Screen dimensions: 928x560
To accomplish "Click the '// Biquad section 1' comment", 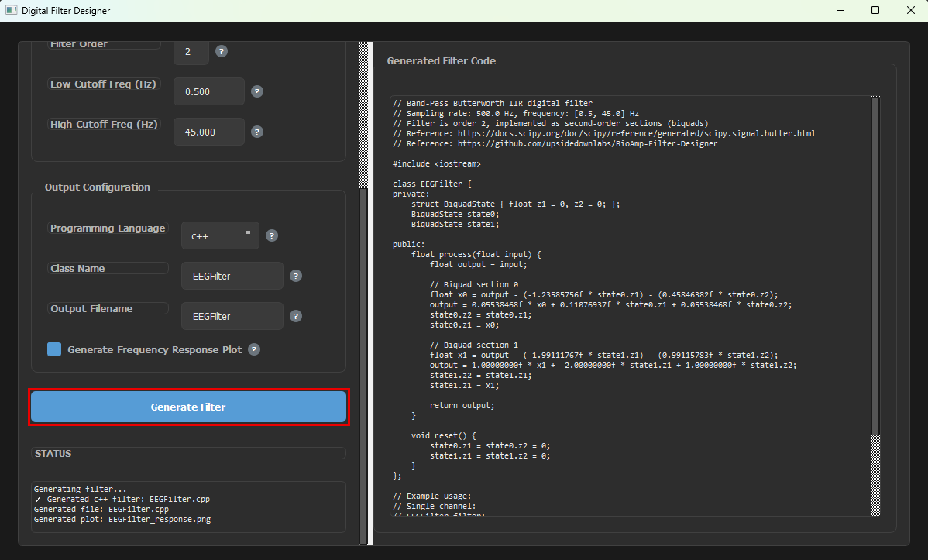I will pos(474,345).
